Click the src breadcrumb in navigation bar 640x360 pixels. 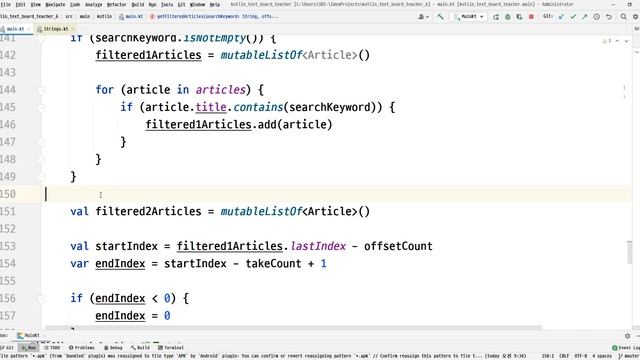(69, 17)
